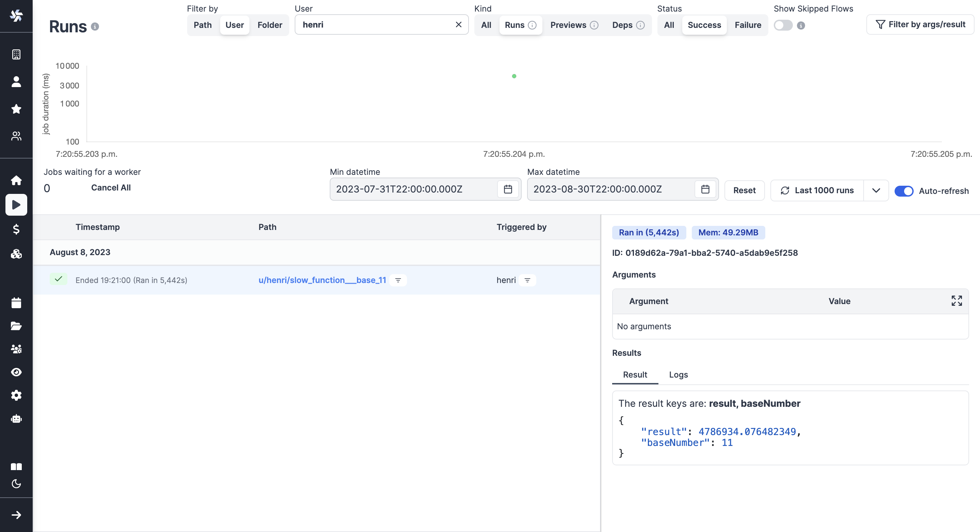The image size is (980, 532).
Task: Select Failure status filter
Action: (748, 25)
